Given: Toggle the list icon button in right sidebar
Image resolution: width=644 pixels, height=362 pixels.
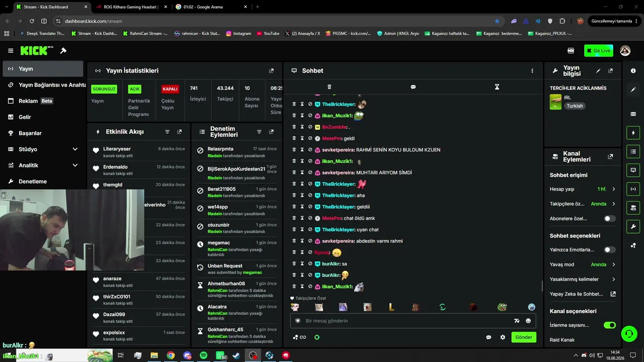Looking at the screenshot, I should tap(633, 151).
